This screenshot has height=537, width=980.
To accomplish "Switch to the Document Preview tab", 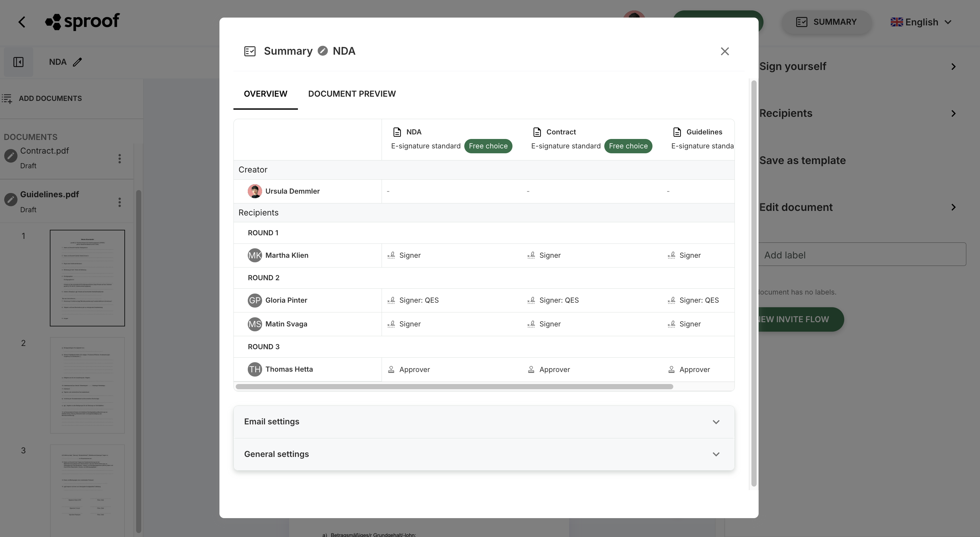I will (352, 94).
